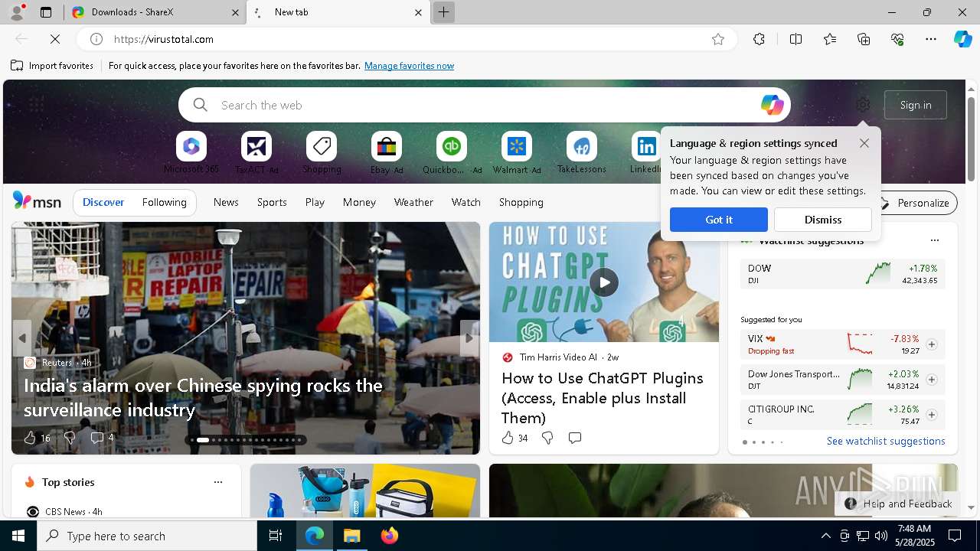Viewport: 980px width, 551px height.
Task: Click the Sign in button
Action: 916,105
